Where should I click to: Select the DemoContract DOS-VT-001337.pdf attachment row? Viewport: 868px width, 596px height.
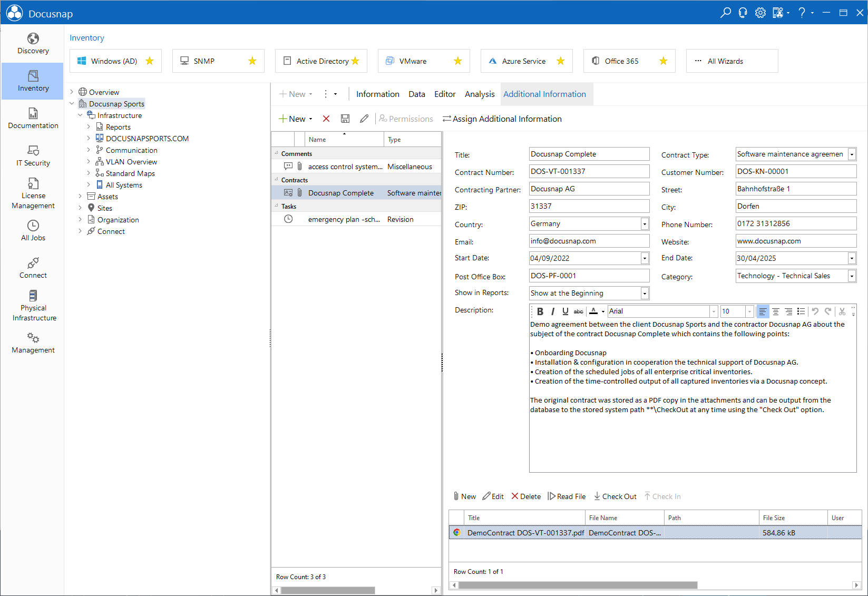pyautogui.click(x=655, y=533)
